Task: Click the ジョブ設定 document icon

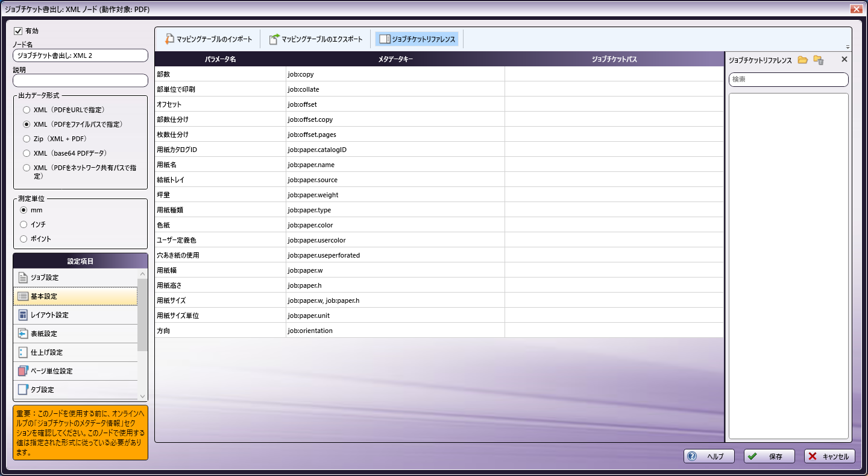Action: point(22,278)
